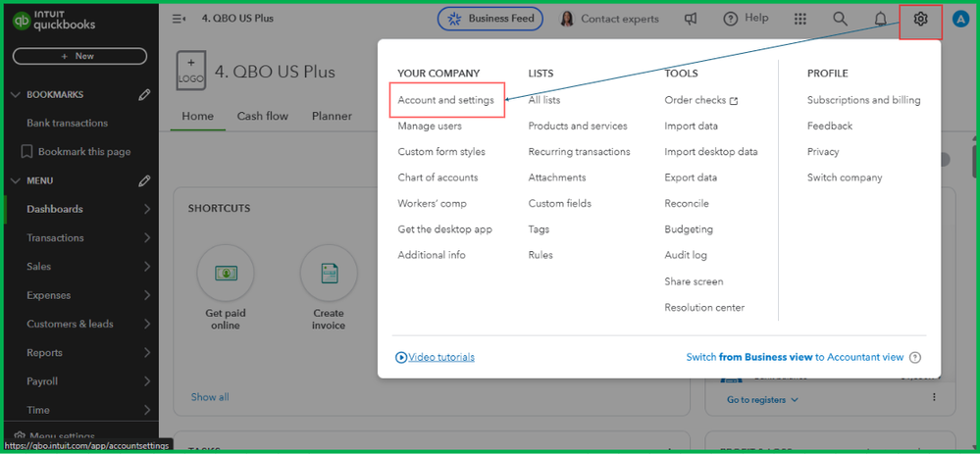Open the Audit log
This screenshot has height=454, width=980.
tap(686, 255)
